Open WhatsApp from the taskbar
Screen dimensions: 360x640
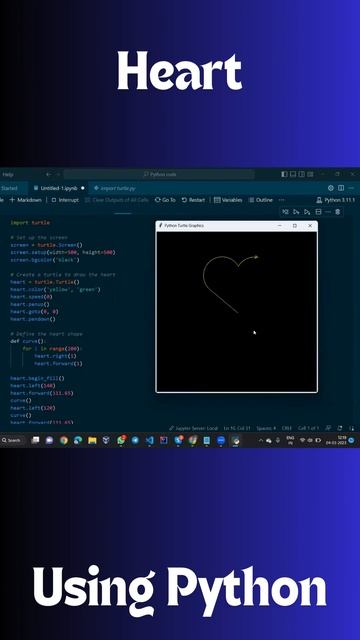click(x=121, y=440)
